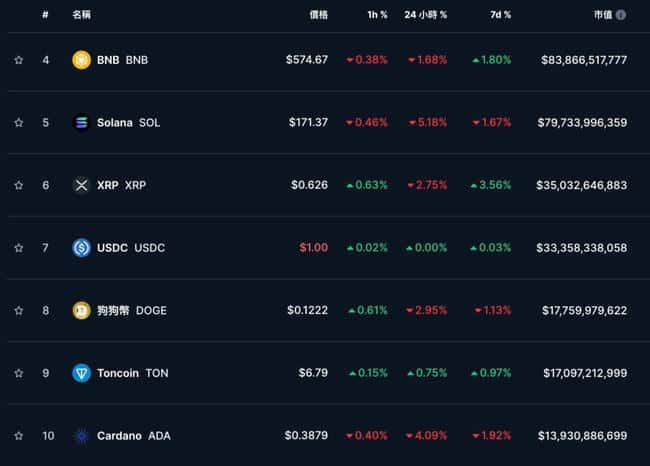Click the market cap info icon
This screenshot has height=466, width=650.
[x=621, y=15]
